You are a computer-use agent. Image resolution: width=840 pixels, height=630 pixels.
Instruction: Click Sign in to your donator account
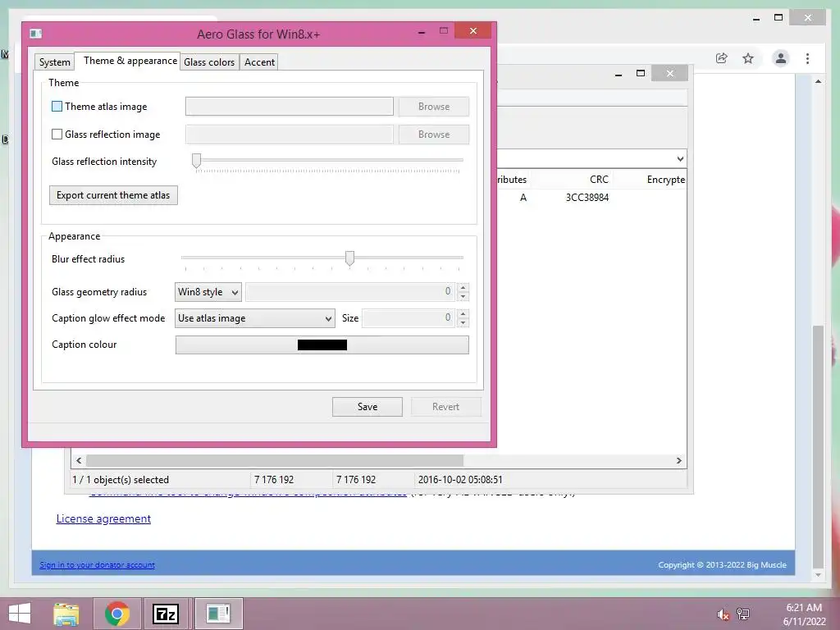pos(97,564)
